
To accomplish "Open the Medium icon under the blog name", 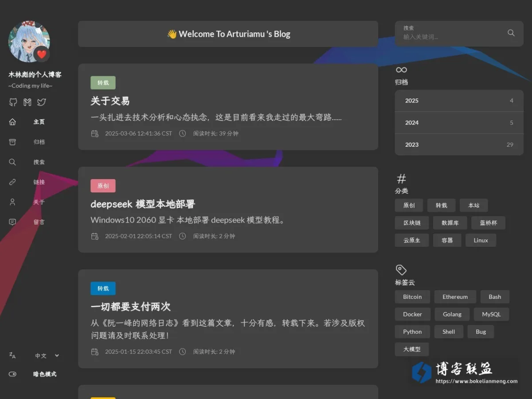I will pos(27,102).
